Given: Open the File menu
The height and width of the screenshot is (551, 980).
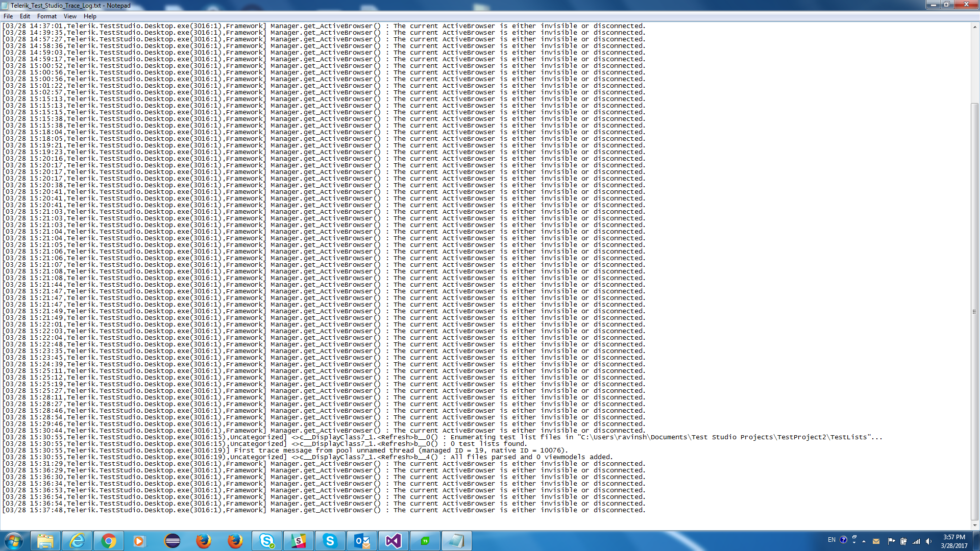Looking at the screenshot, I should (x=8, y=16).
